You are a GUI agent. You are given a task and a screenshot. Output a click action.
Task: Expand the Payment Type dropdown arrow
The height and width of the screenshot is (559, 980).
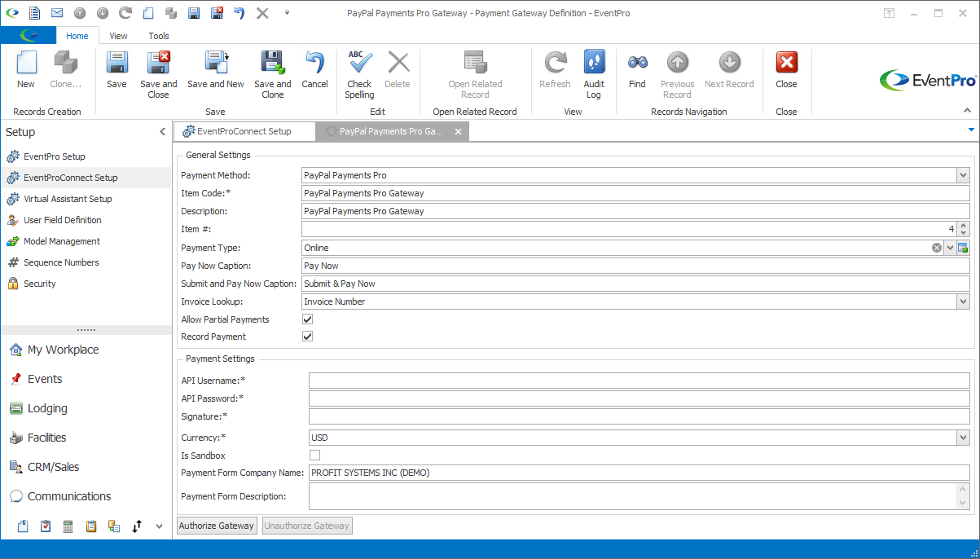950,248
